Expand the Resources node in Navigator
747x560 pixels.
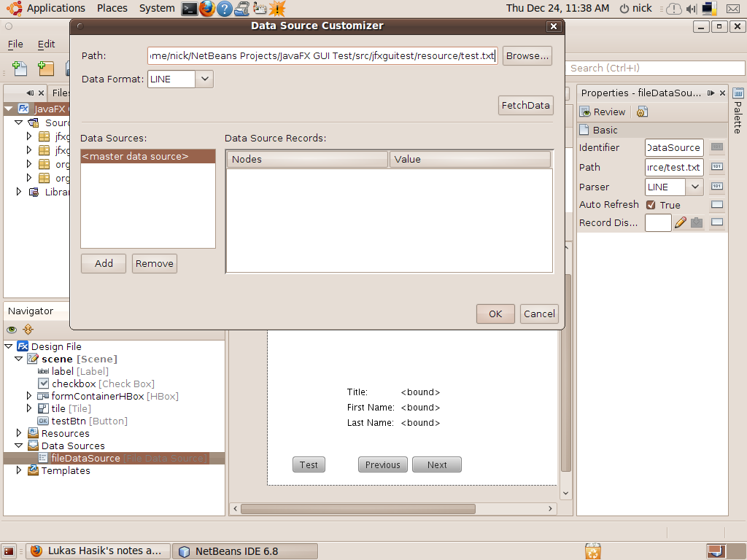point(18,433)
